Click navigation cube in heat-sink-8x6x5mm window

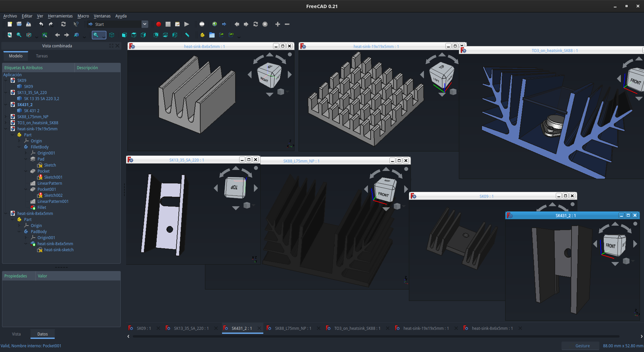[269, 76]
